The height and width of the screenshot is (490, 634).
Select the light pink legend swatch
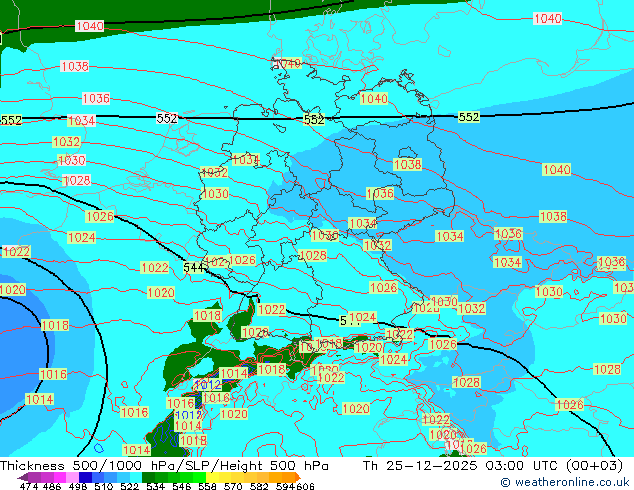coord(71,477)
